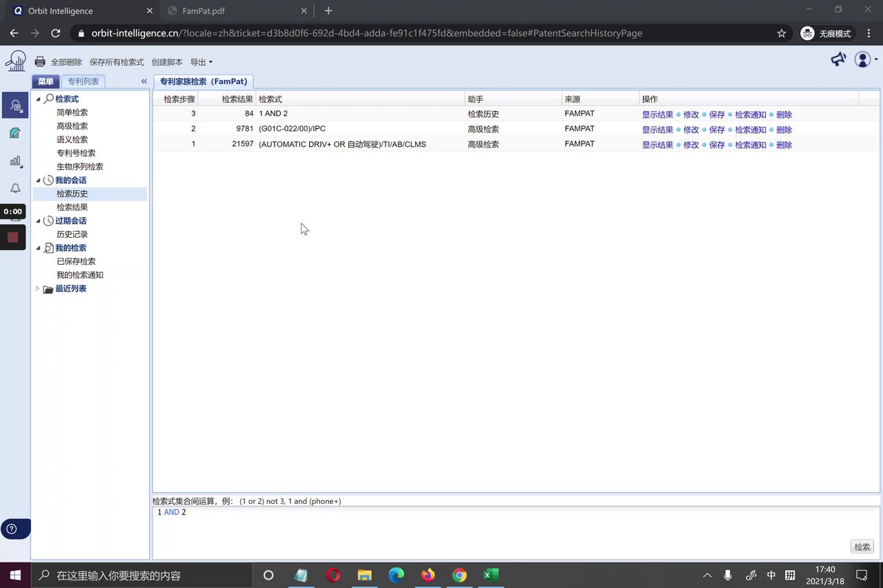This screenshot has height=588, width=883.
Task: Select 检索结果 under 我的会话
Action: (72, 207)
